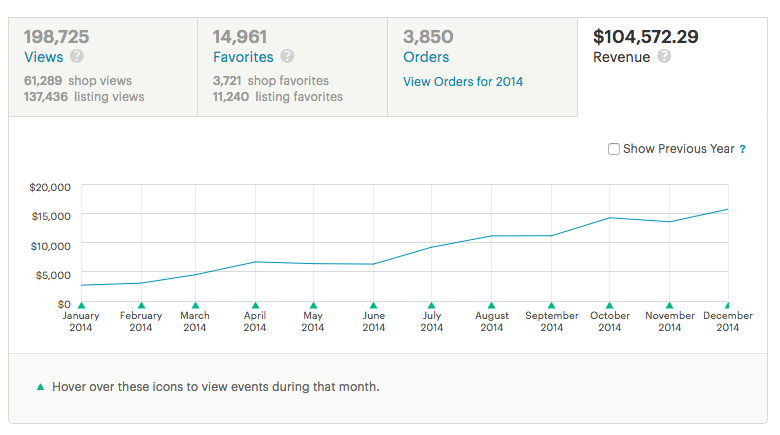Click the July 2014 event triangle icon
Screen dimensions: 780x435
click(431, 305)
